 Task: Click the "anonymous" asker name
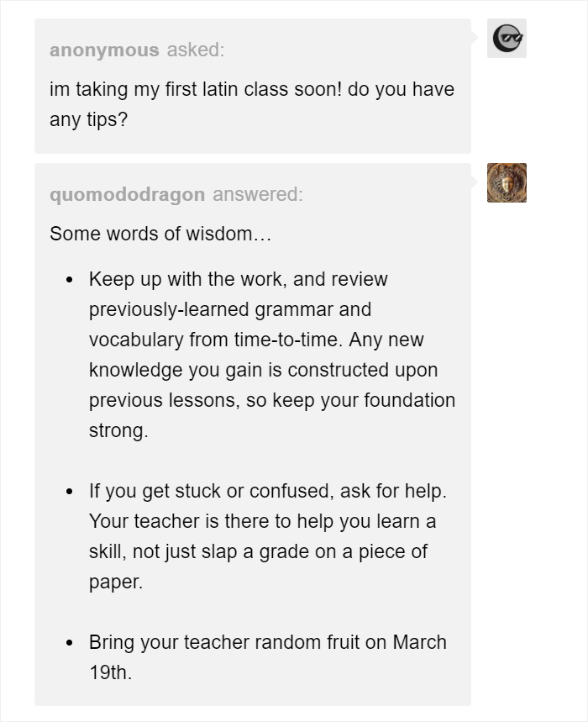pos(104,50)
